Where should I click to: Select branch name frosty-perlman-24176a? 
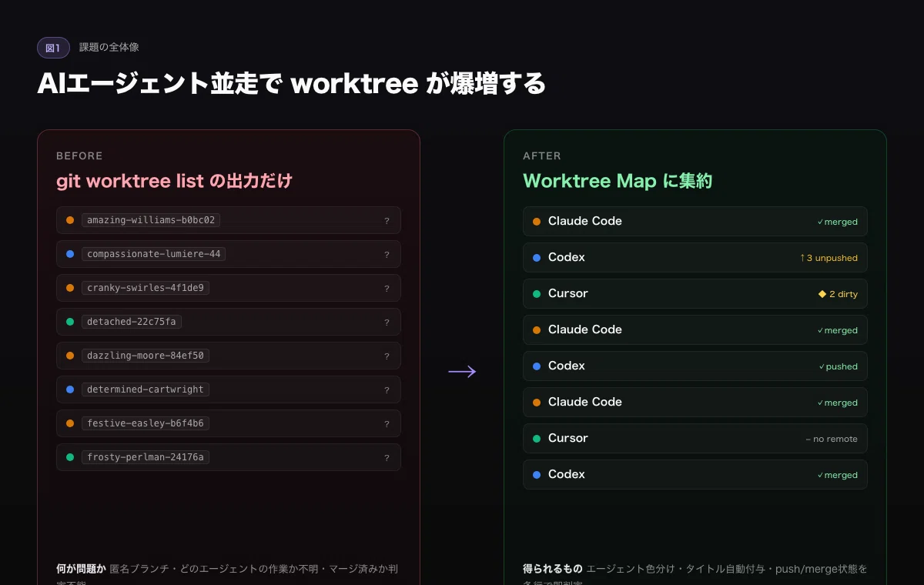(146, 457)
